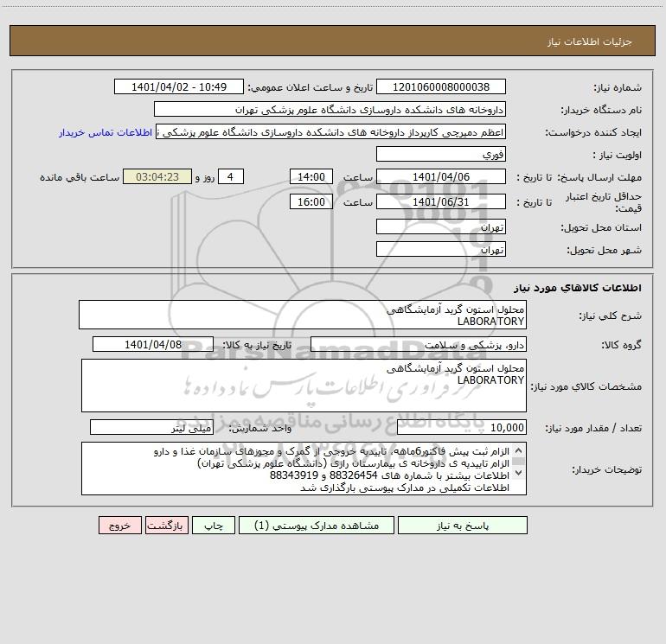This screenshot has height=644, width=666.
Task: Click the پاسخ به نیاز button
Action: tap(463, 526)
